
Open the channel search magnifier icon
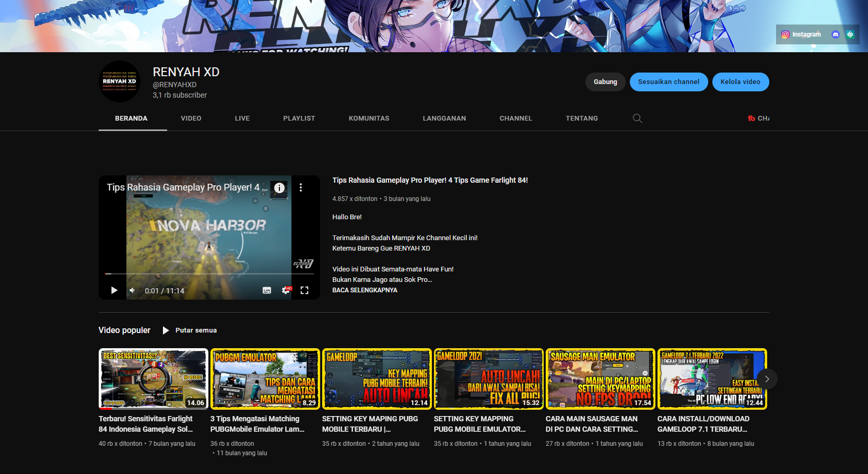(638, 118)
